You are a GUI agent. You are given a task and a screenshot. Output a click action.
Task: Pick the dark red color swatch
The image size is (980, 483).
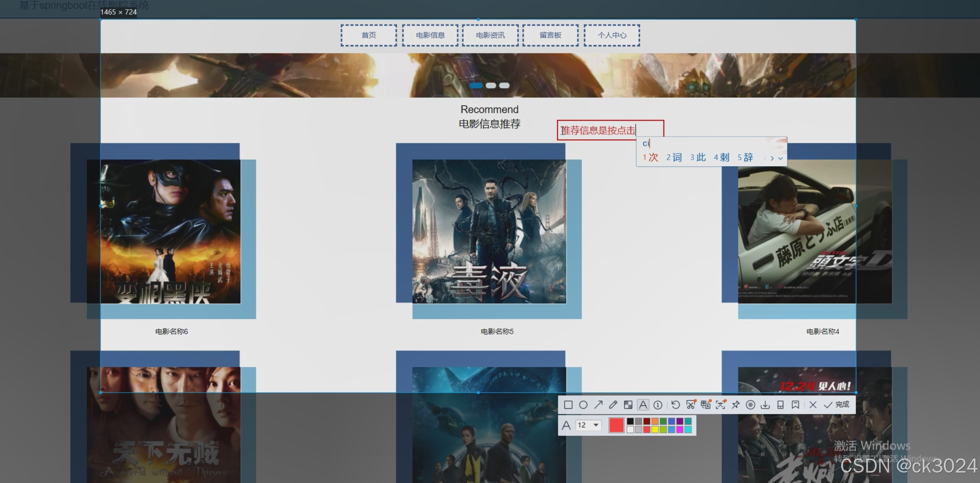click(646, 421)
